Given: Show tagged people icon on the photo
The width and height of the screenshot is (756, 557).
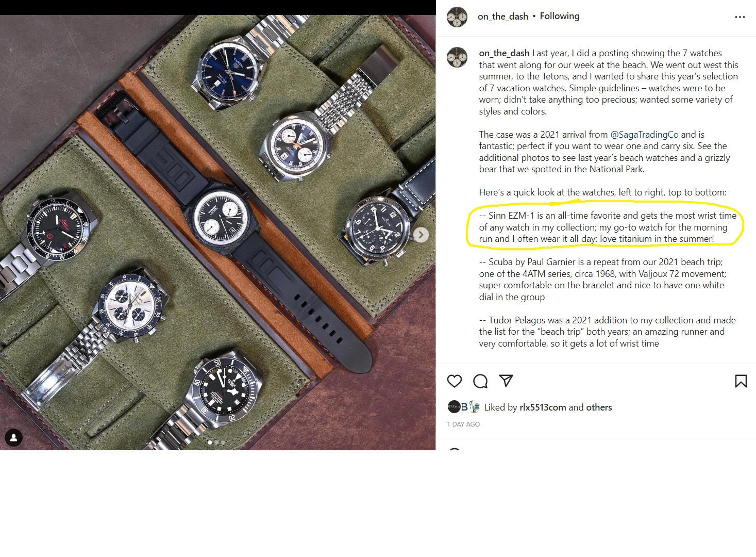Looking at the screenshot, I should click(x=13, y=438).
